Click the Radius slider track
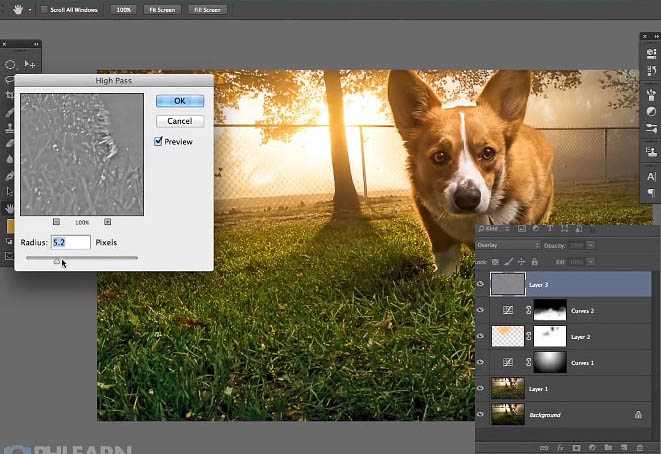 [100, 258]
